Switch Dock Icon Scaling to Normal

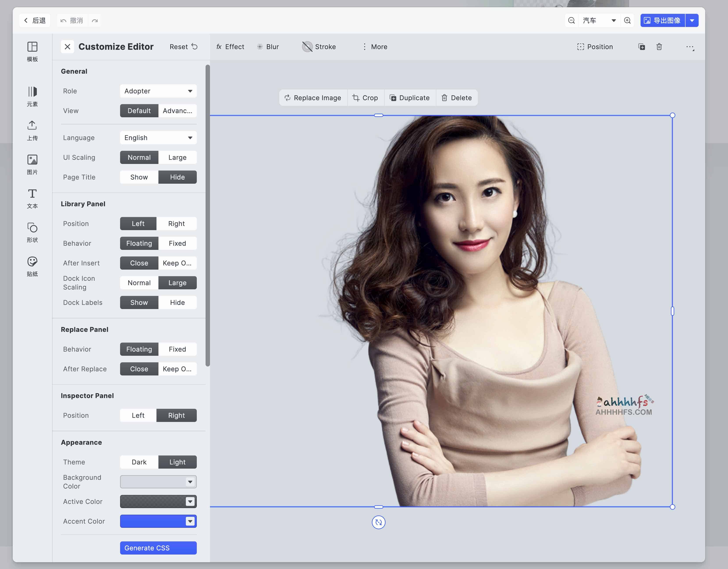(x=139, y=283)
